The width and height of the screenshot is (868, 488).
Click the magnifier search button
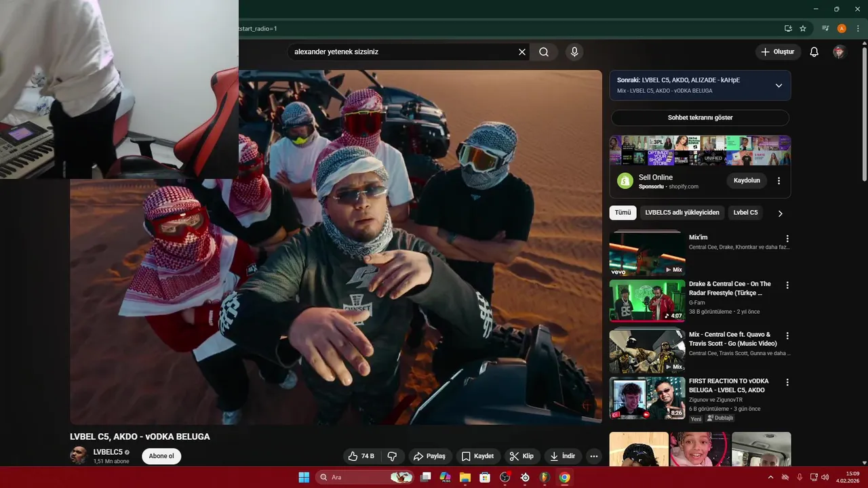(544, 52)
